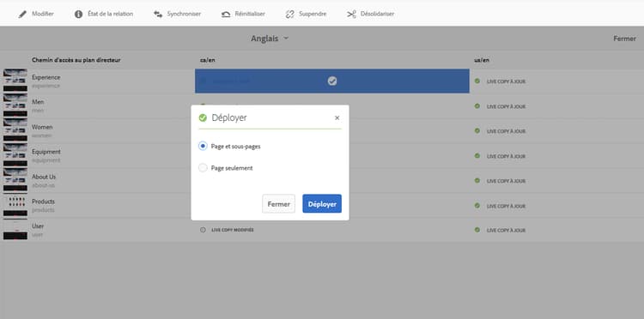The image size is (644, 319).
Task: Click LIVE COPY À JOUR in Experience row
Action: 506,81
